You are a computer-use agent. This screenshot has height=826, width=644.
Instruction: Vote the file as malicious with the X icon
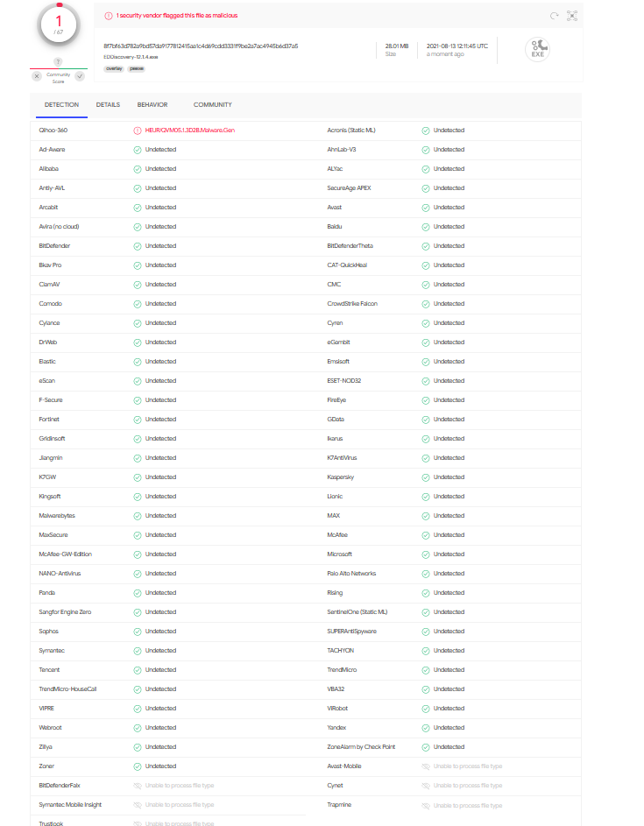pos(37,76)
